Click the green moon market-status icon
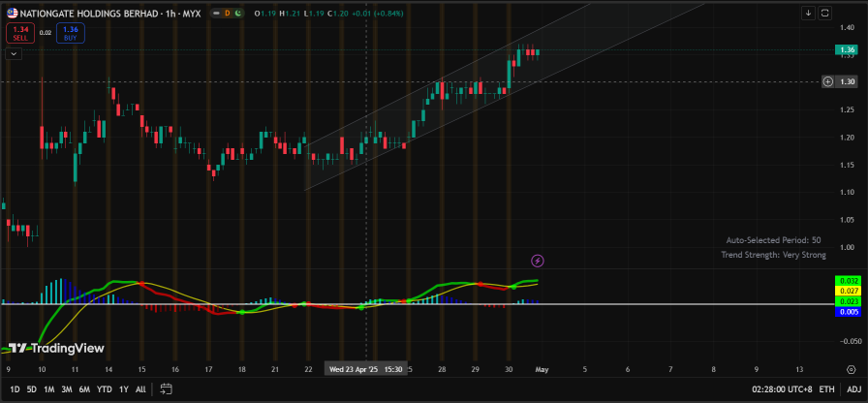The width and height of the screenshot is (868, 403). (238, 13)
